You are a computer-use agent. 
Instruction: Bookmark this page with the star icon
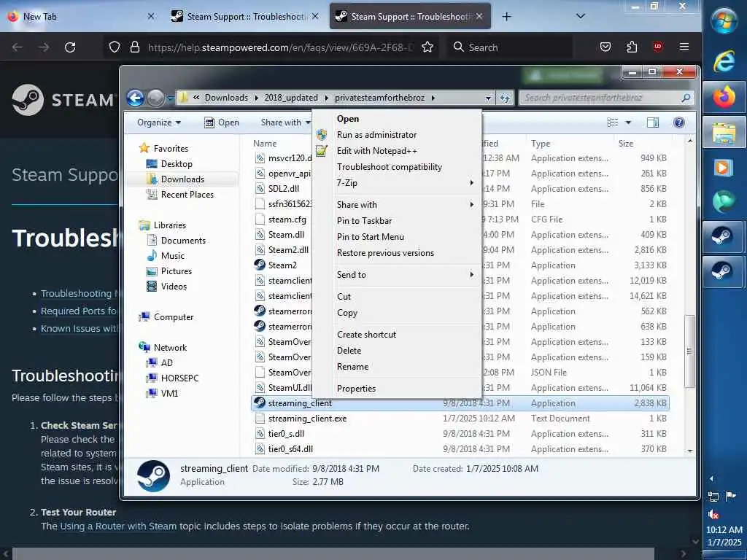pos(427,47)
